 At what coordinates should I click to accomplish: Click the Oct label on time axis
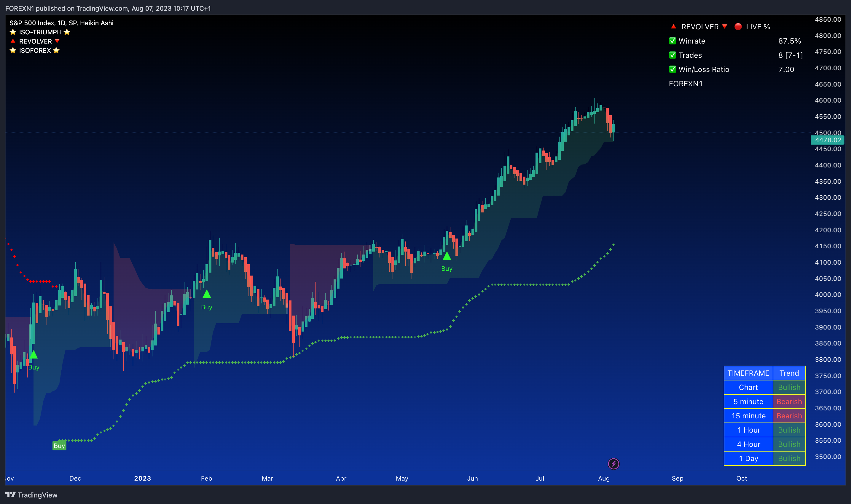tap(742, 478)
